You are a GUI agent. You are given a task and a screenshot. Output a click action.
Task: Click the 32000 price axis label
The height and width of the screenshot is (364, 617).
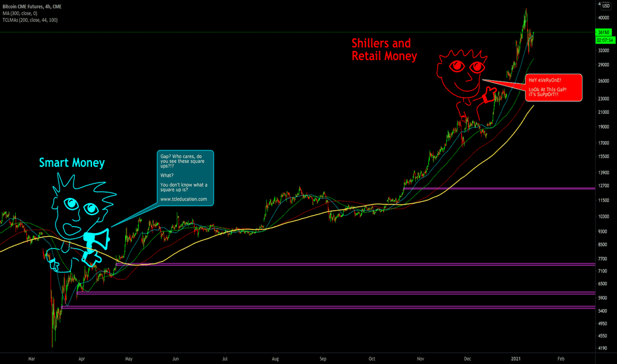603,50
